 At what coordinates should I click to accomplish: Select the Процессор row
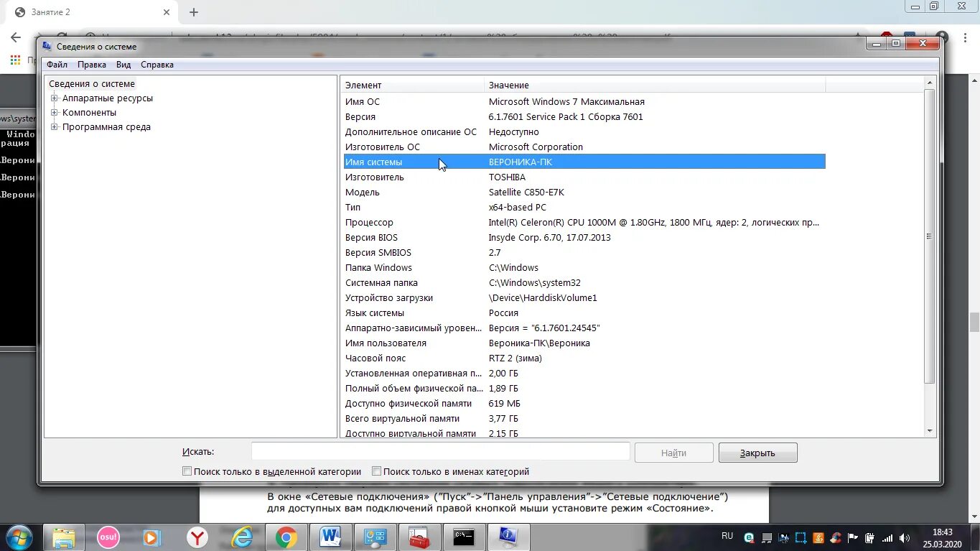[x=584, y=223]
